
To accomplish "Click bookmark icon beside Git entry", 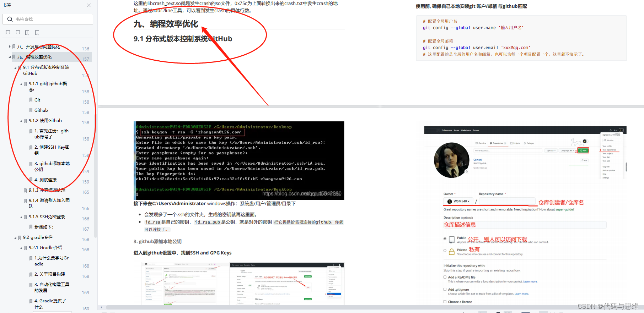I will (31, 100).
